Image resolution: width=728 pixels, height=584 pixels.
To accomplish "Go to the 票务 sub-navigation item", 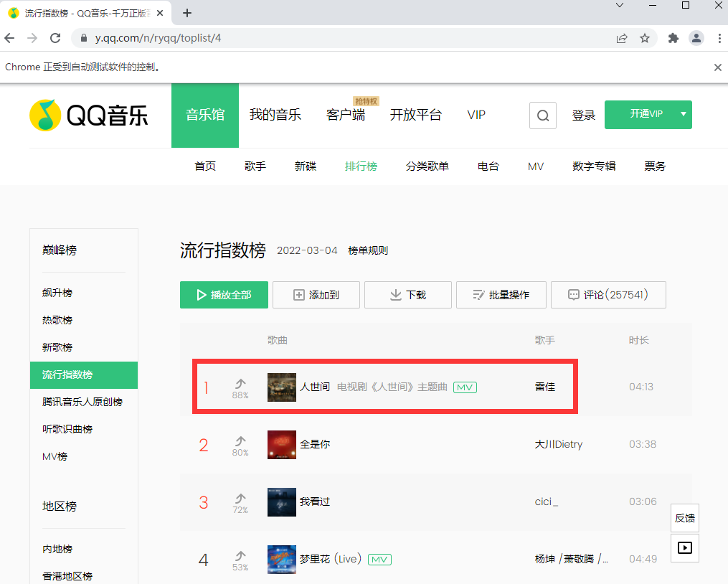I will point(655,166).
